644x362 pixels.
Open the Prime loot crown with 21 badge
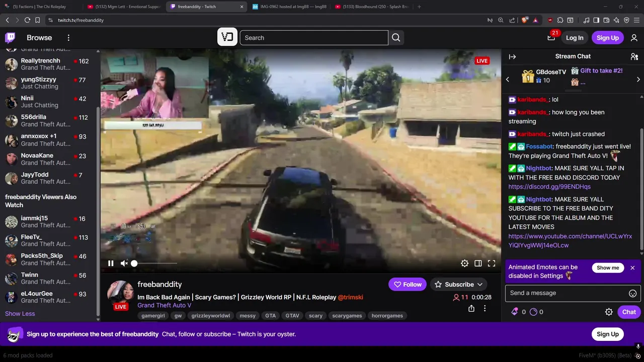point(551,37)
